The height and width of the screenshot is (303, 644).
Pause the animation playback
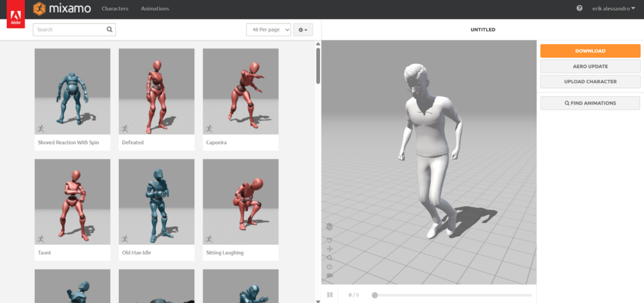click(330, 295)
